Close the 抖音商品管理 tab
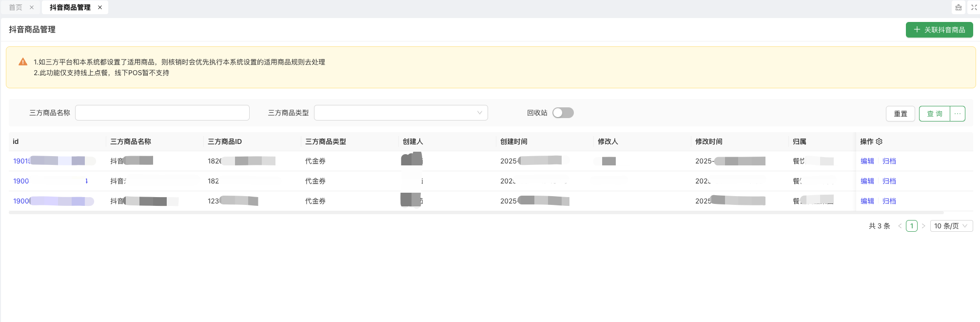The image size is (980, 322). coord(100,7)
